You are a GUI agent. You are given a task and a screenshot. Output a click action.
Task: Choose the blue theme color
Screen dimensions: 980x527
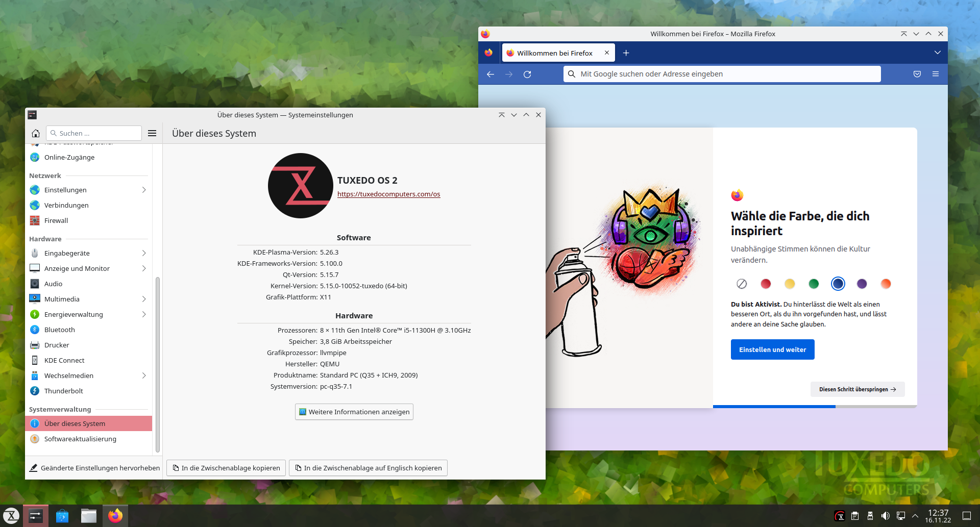(838, 284)
